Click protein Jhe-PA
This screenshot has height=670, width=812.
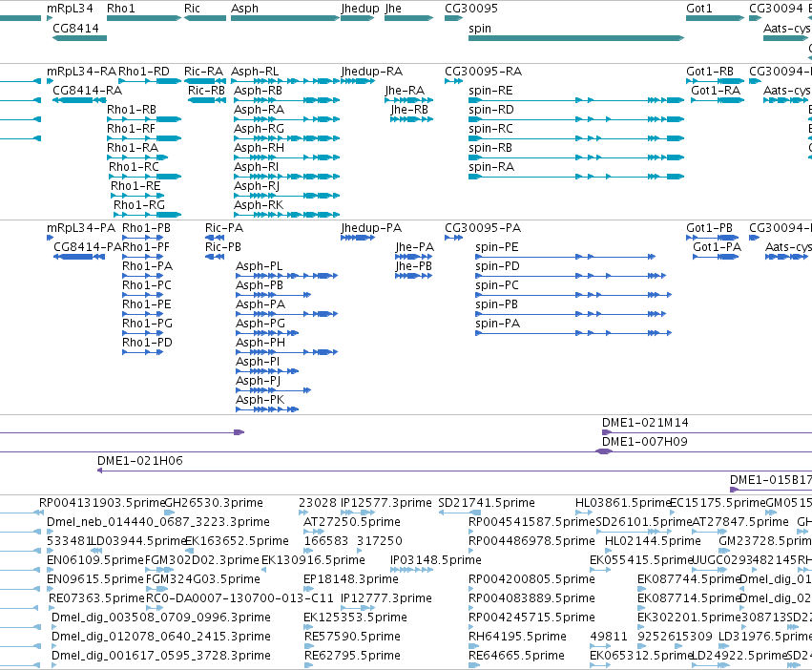point(414,257)
